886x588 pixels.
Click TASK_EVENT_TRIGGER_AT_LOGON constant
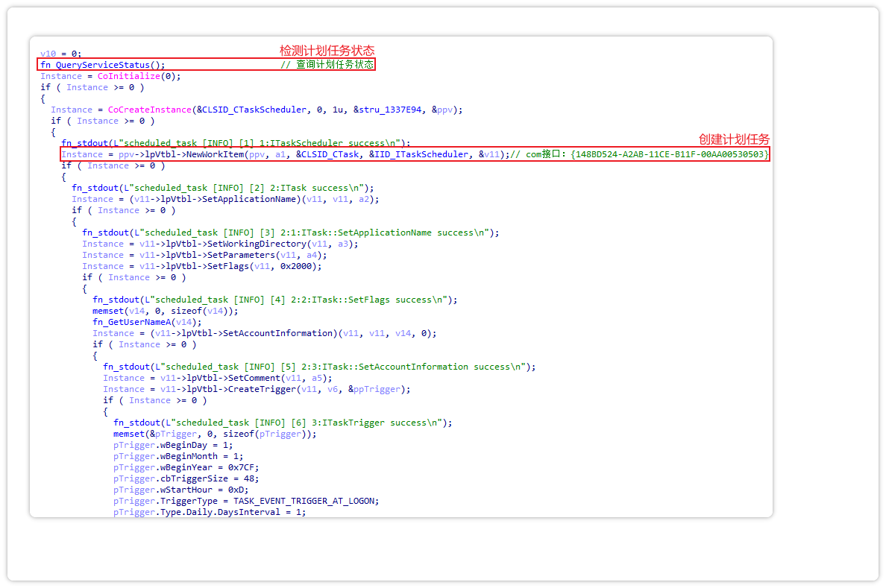click(x=306, y=501)
